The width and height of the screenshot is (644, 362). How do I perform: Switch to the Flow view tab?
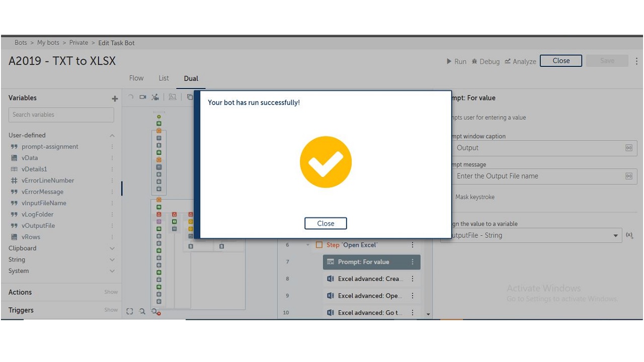pyautogui.click(x=136, y=78)
